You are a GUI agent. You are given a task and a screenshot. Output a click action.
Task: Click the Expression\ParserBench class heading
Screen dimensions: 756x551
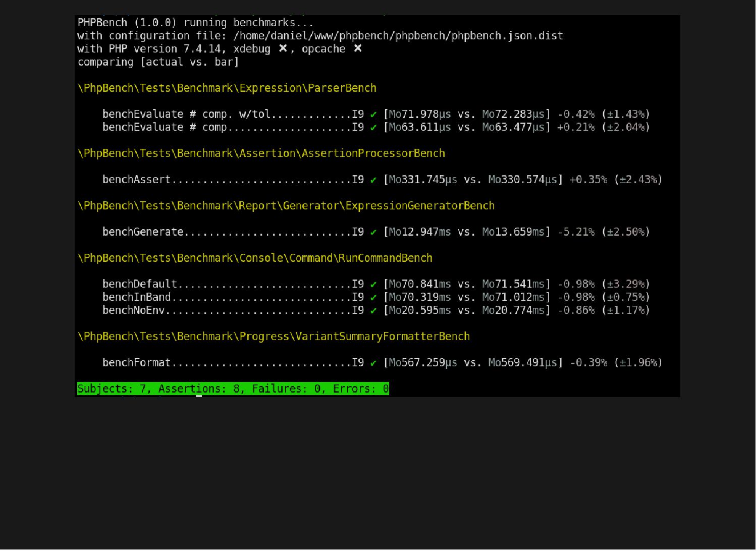pyautogui.click(x=227, y=88)
